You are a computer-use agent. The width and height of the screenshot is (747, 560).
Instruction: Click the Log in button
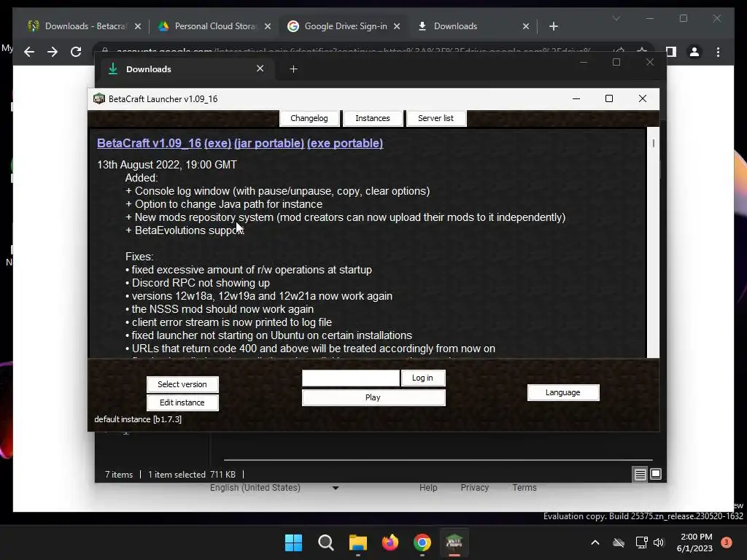click(x=422, y=378)
